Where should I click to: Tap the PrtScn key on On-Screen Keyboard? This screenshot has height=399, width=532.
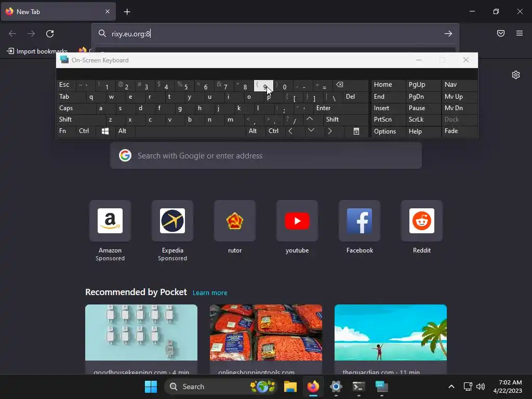388,119
